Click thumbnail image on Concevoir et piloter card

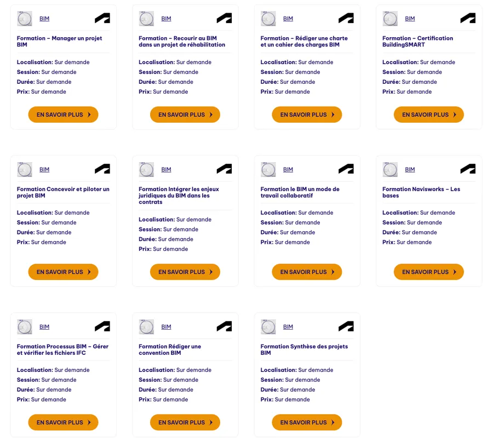pos(25,169)
